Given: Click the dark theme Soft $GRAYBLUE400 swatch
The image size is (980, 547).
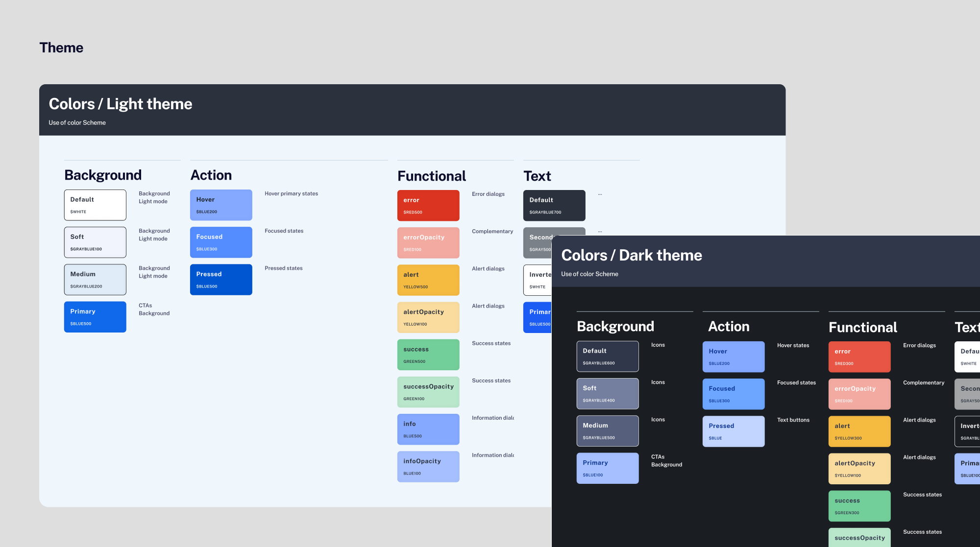Looking at the screenshot, I should tap(608, 394).
